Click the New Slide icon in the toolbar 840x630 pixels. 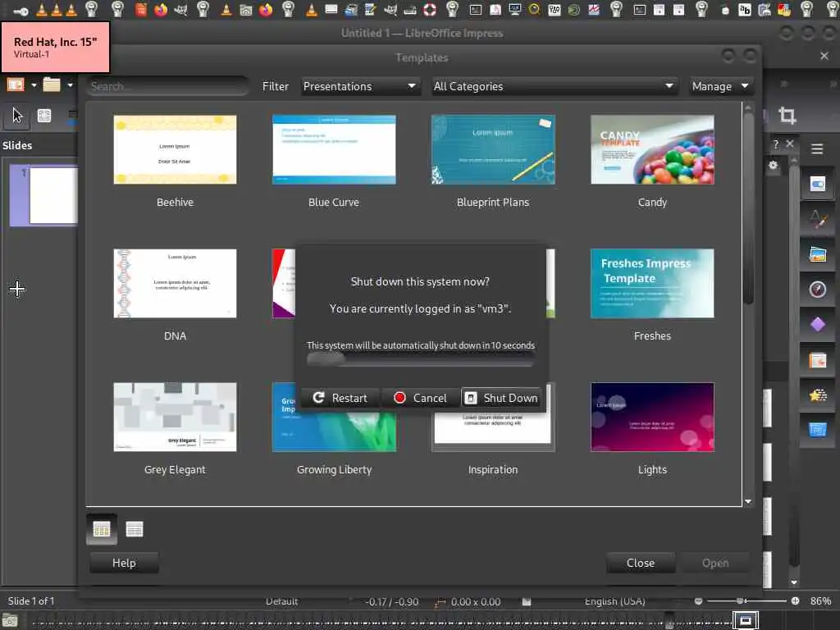(x=16, y=84)
